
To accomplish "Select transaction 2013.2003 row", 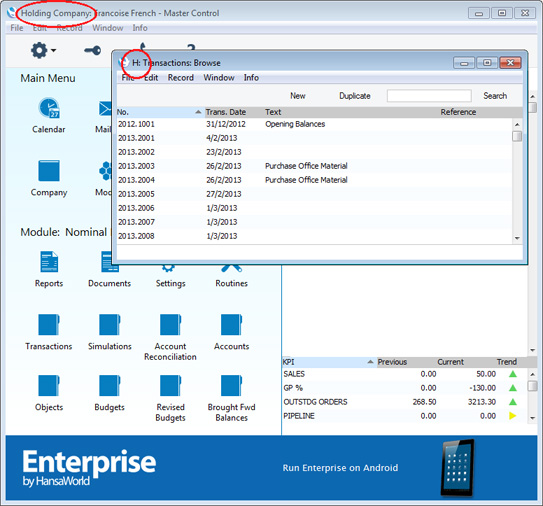I will 314,166.
